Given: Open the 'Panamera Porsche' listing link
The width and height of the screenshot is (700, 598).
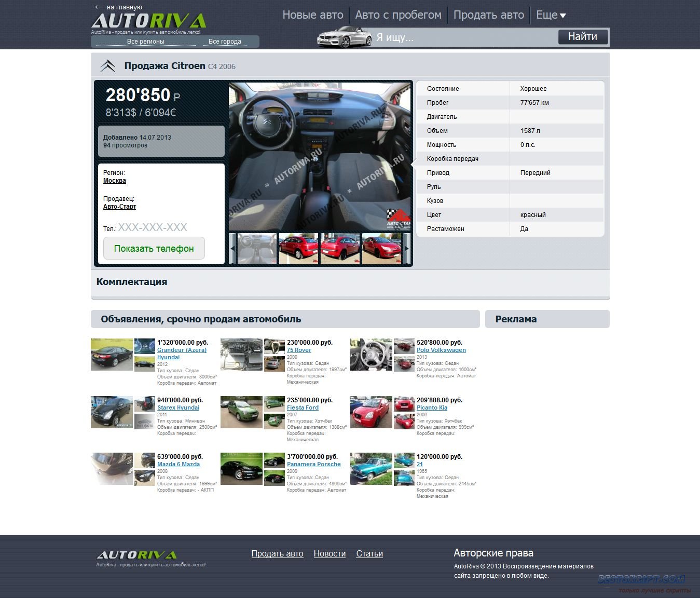Looking at the screenshot, I should (x=314, y=464).
